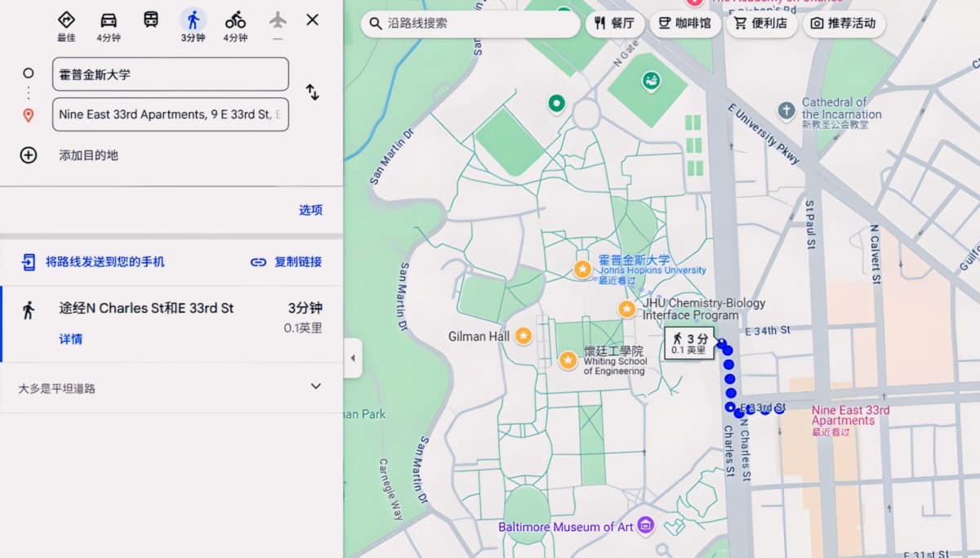Select route 途经N Charles St和E 33rd St
Image resolution: width=980 pixels, height=558 pixels.
point(146,308)
